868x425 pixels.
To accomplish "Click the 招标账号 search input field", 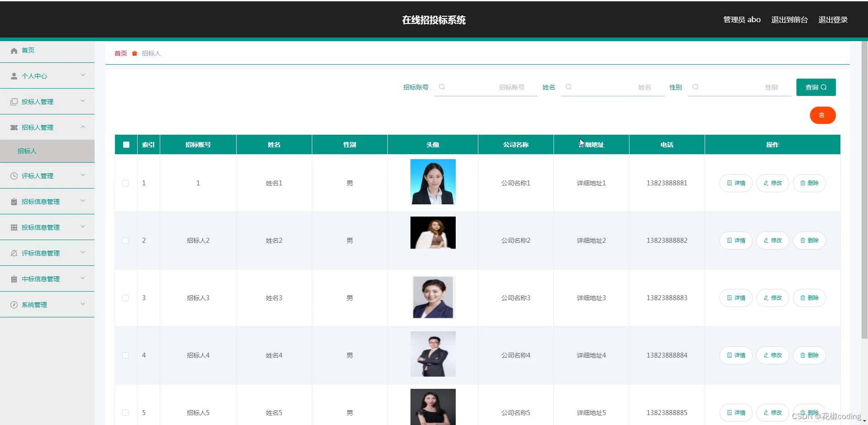I will (x=486, y=87).
